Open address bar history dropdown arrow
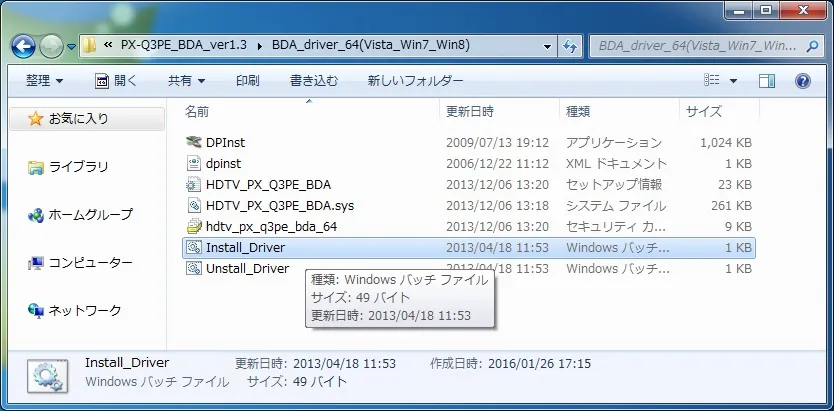The image size is (834, 411). (547, 47)
